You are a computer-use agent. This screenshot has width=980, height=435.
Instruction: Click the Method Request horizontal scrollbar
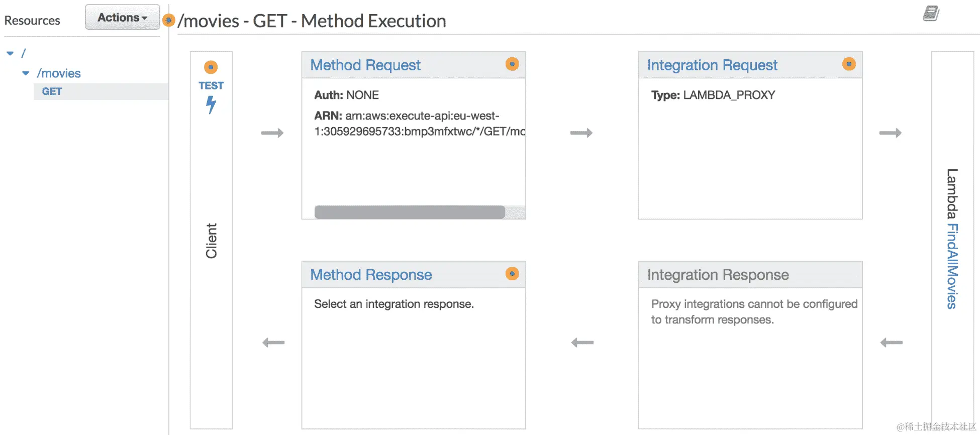[x=410, y=212]
